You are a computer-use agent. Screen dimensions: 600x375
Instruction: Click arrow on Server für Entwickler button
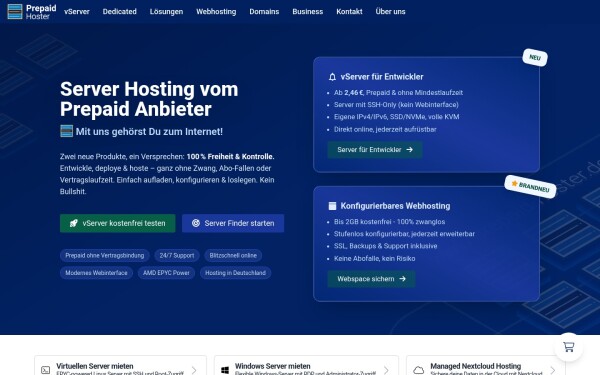409,150
